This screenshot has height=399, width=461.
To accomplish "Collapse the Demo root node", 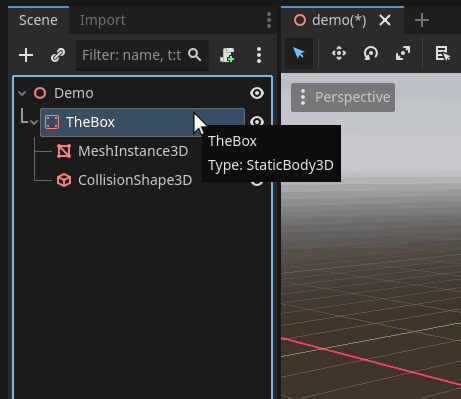I will [22, 93].
